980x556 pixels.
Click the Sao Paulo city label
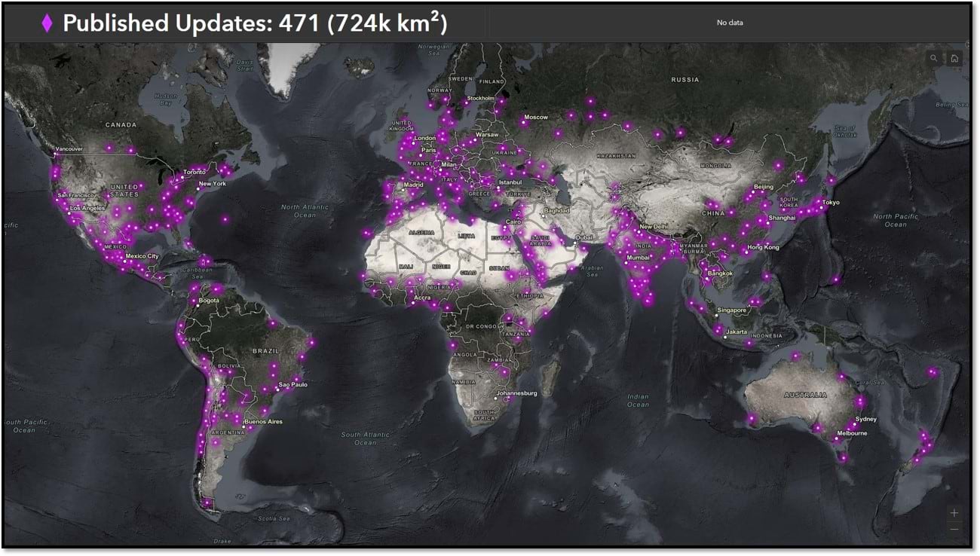[293, 385]
